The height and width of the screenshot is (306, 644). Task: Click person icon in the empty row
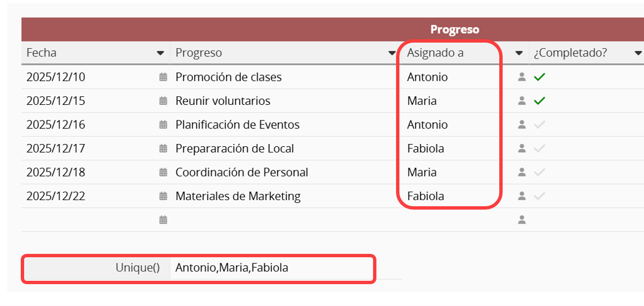522,220
